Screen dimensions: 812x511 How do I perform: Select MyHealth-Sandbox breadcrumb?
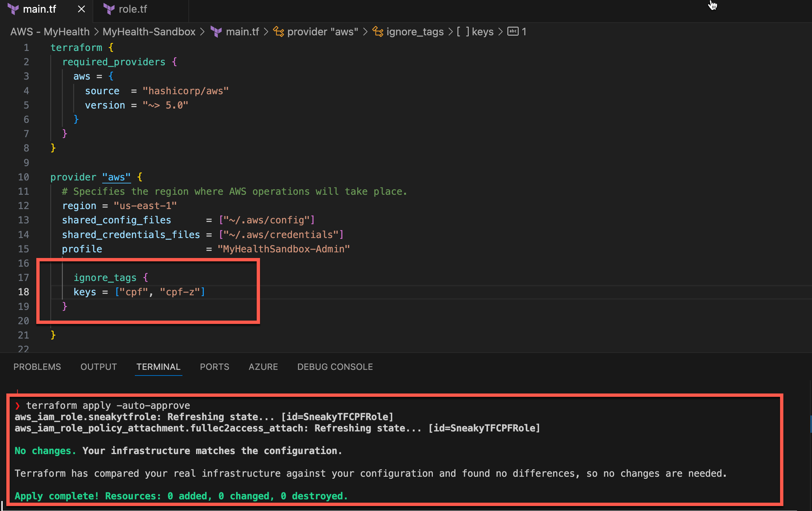click(x=149, y=32)
